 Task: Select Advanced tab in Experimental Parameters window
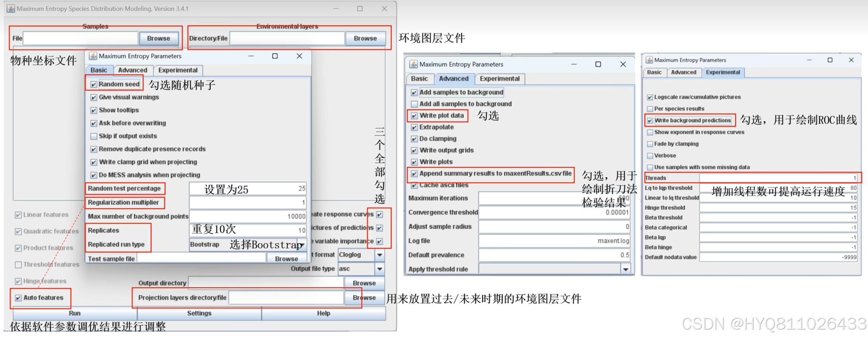click(x=684, y=72)
